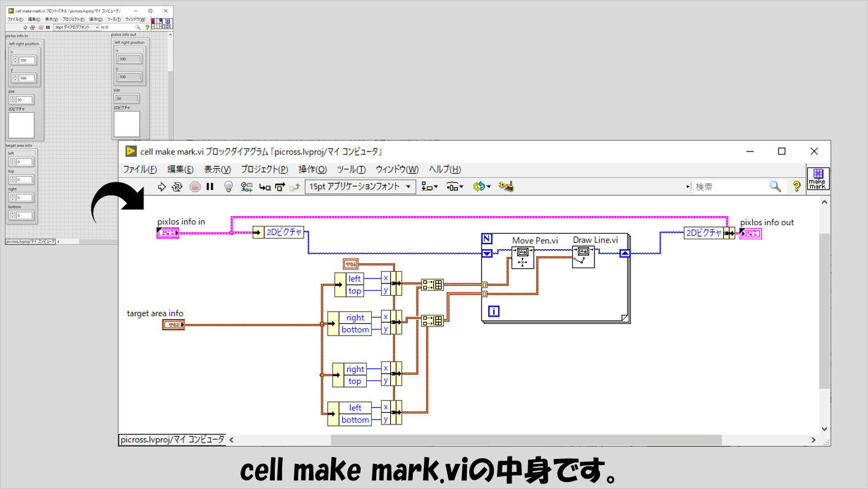Open 操作 menu in block diagram
This screenshot has width=868, height=489.
(x=313, y=170)
